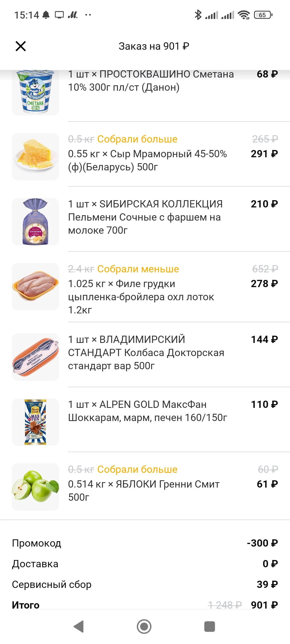
Task: Tap the Bluetooth status icon
Action: (198, 15)
